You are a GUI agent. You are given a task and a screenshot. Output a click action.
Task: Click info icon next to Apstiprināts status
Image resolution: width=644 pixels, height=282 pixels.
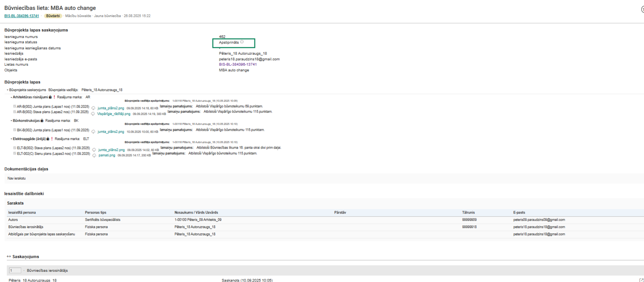click(242, 42)
